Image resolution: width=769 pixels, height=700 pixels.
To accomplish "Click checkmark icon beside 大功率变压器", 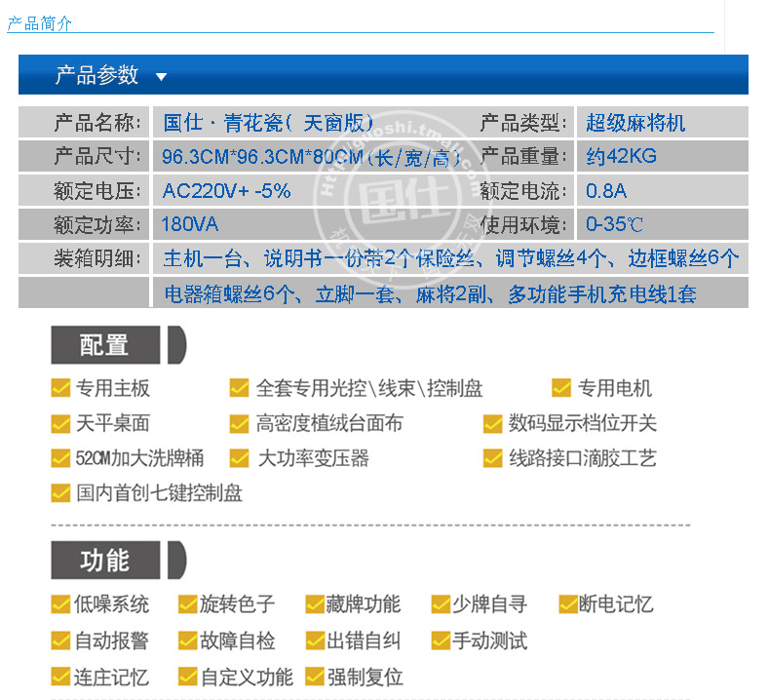I will 240,458.
